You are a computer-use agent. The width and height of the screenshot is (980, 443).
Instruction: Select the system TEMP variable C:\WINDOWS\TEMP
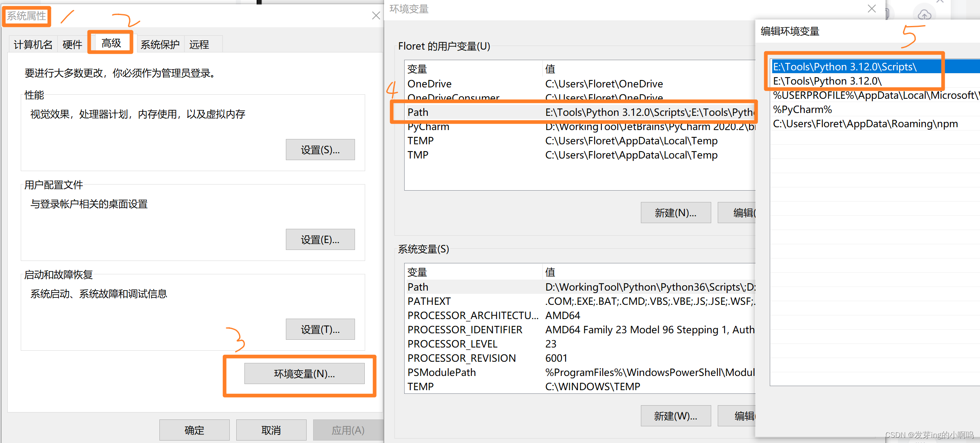tap(580, 387)
